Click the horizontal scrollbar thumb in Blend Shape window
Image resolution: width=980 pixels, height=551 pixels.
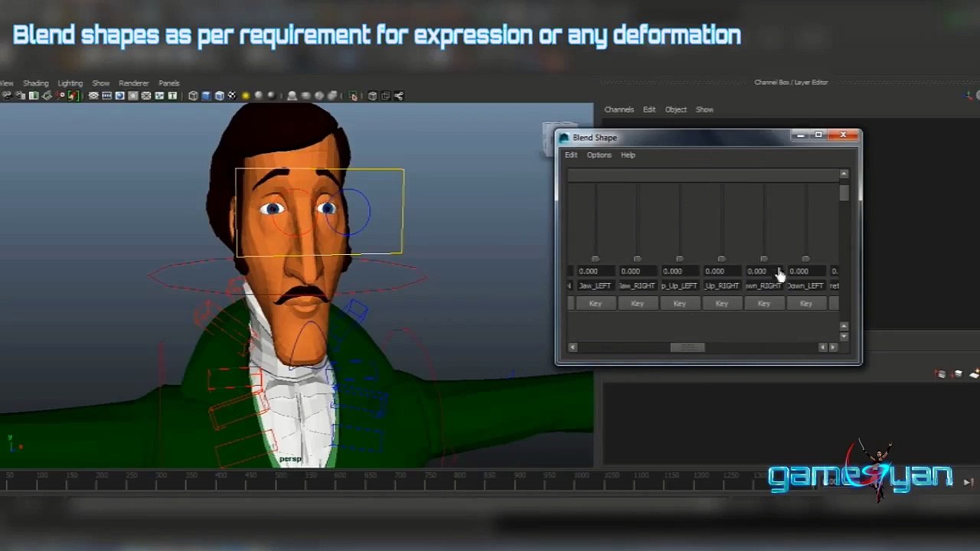tap(688, 347)
